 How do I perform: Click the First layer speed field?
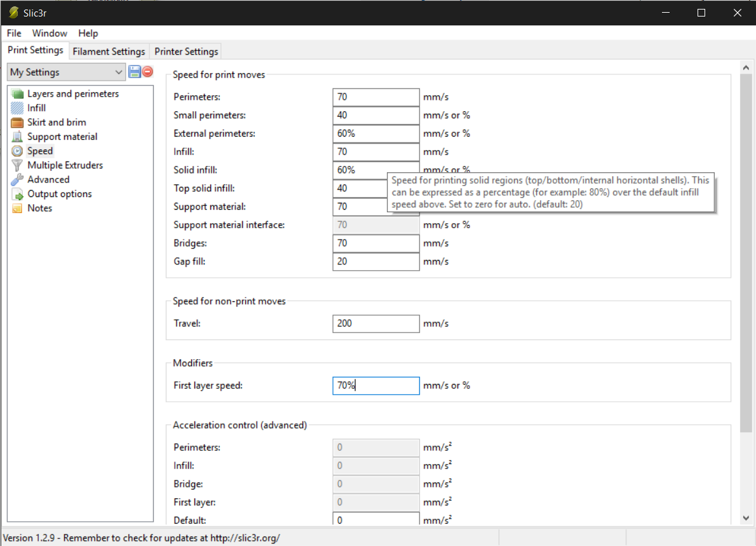(376, 386)
